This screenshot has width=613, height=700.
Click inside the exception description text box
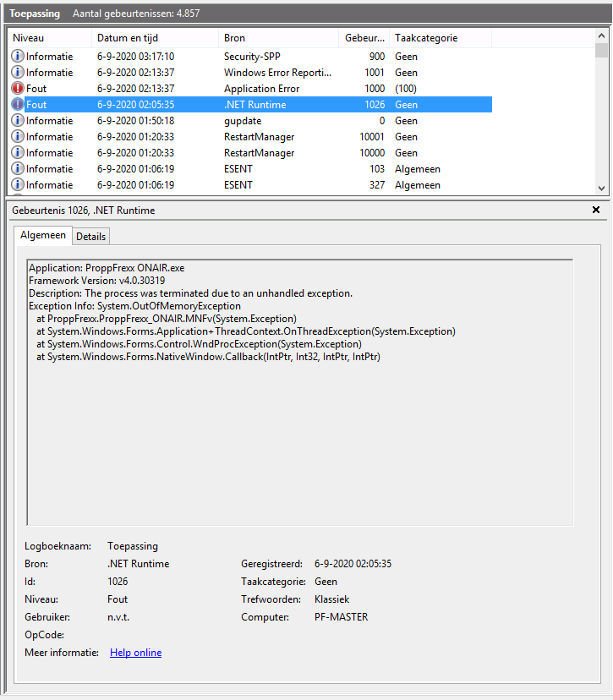click(300, 423)
